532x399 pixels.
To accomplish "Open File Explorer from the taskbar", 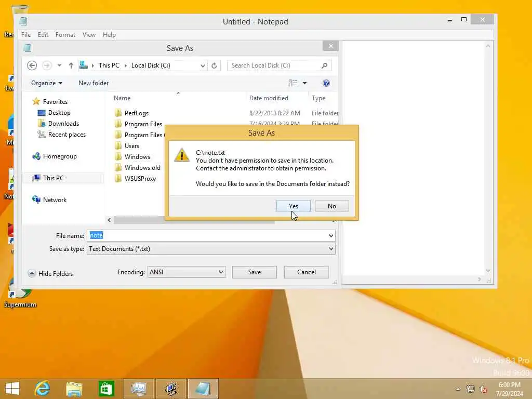I will pyautogui.click(x=74, y=389).
